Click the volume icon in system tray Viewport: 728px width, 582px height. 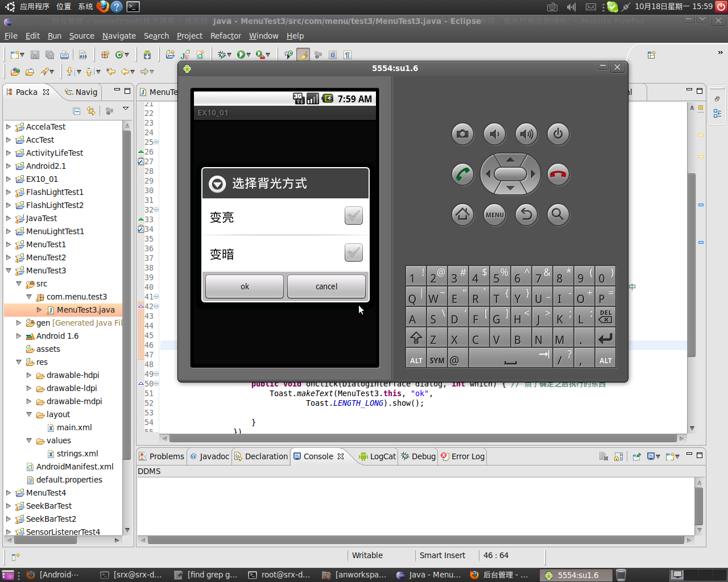coord(571,7)
